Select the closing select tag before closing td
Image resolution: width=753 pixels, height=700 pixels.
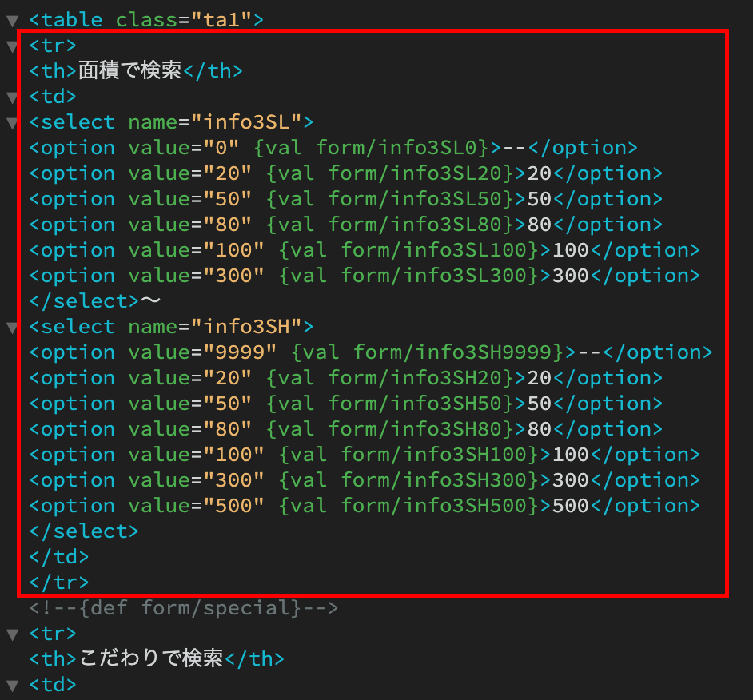point(84,531)
